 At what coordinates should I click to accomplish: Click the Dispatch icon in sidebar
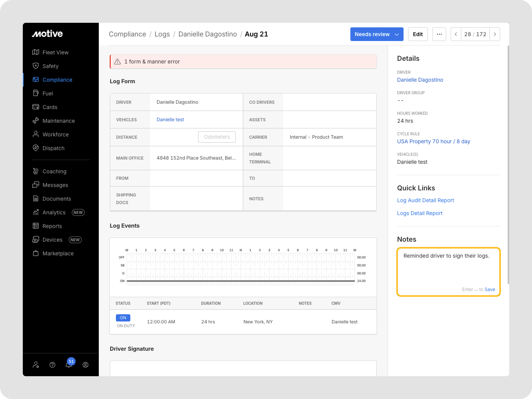[36, 148]
